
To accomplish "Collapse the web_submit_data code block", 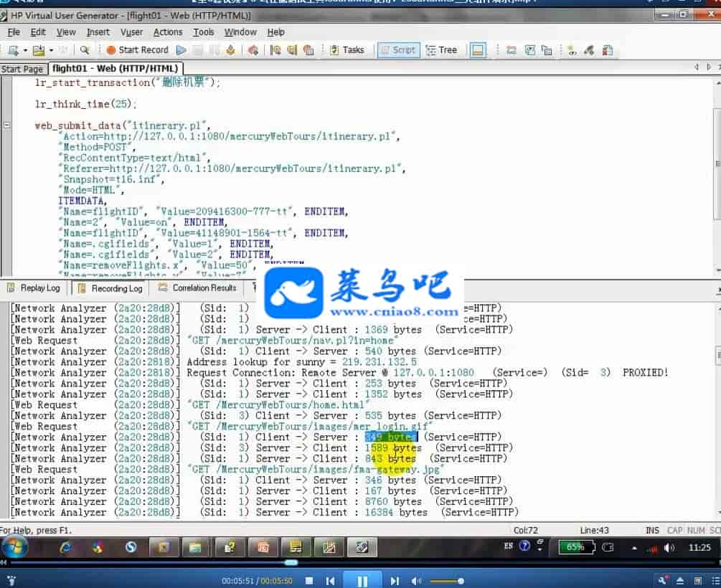I will 6,125.
